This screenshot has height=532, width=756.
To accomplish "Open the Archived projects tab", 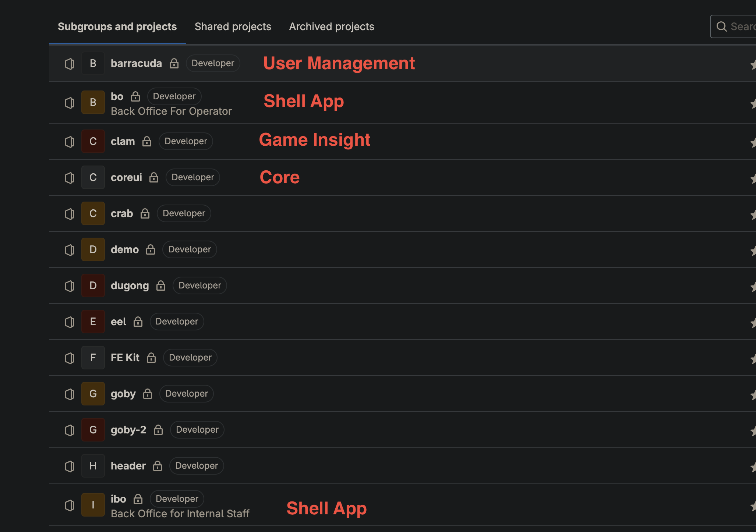I will (x=331, y=26).
